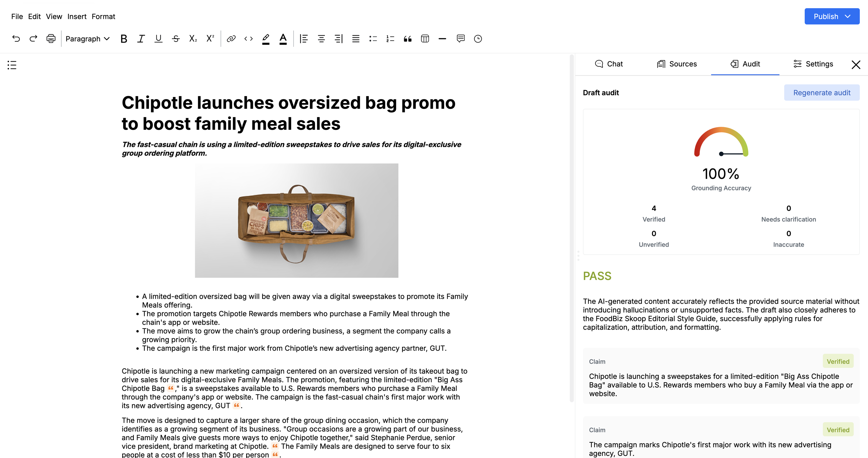The height and width of the screenshot is (458, 868).
Task: Close the side panel
Action: (856, 65)
